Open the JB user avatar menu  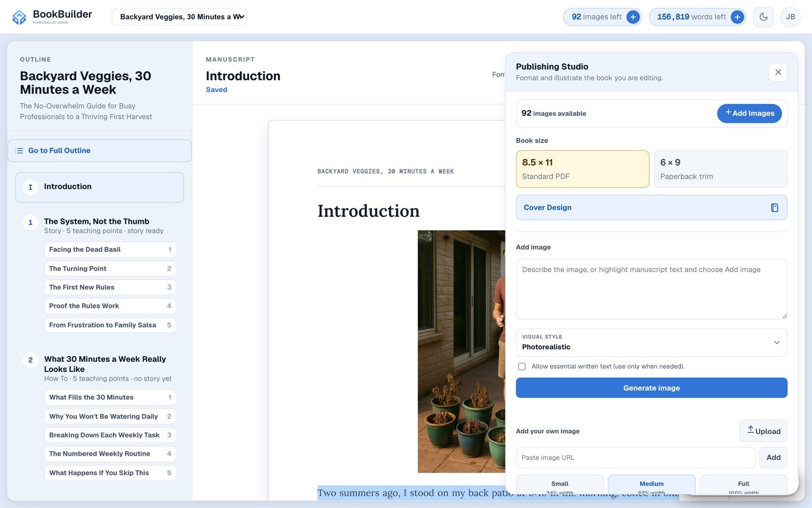pyautogui.click(x=790, y=17)
